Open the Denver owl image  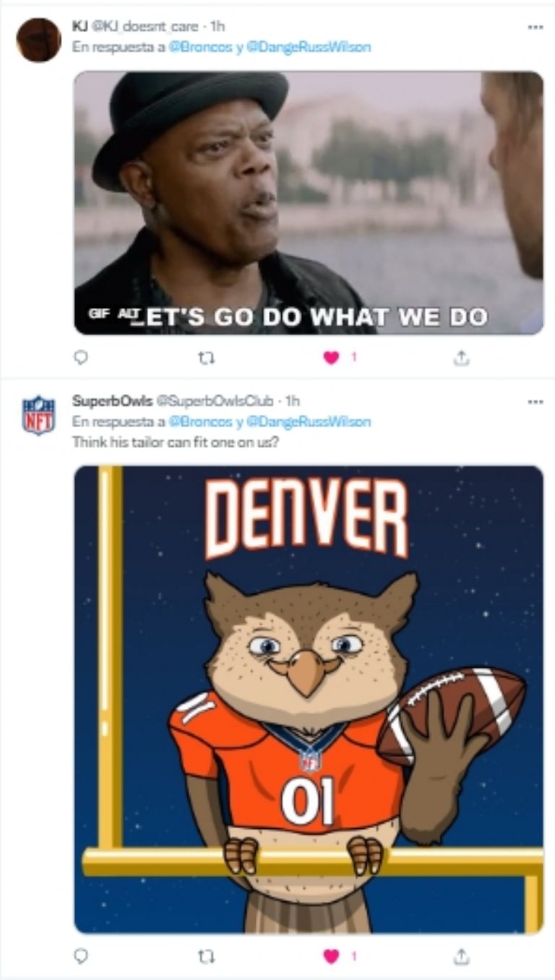pos(309,698)
